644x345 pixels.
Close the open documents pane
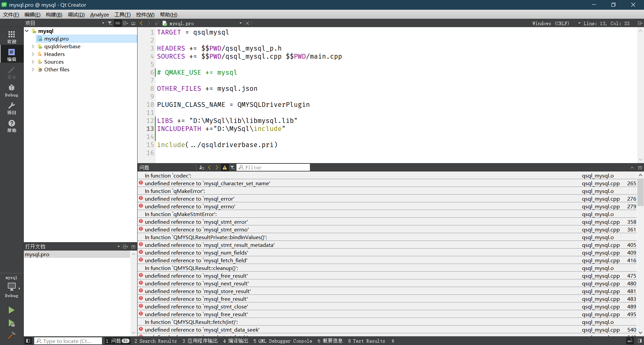[x=133, y=247]
